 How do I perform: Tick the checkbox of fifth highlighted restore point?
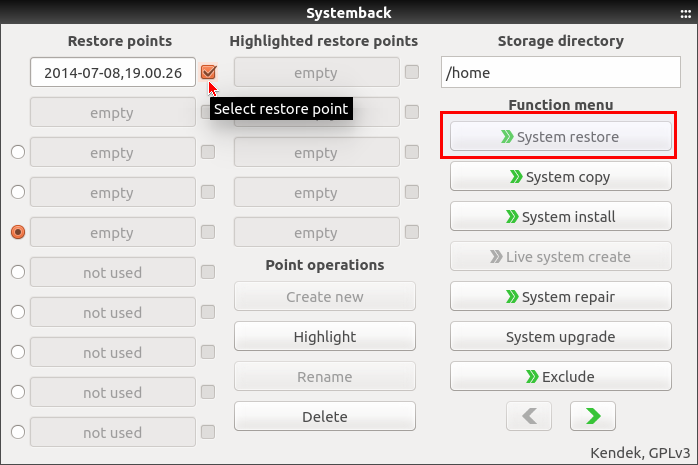[412, 232]
